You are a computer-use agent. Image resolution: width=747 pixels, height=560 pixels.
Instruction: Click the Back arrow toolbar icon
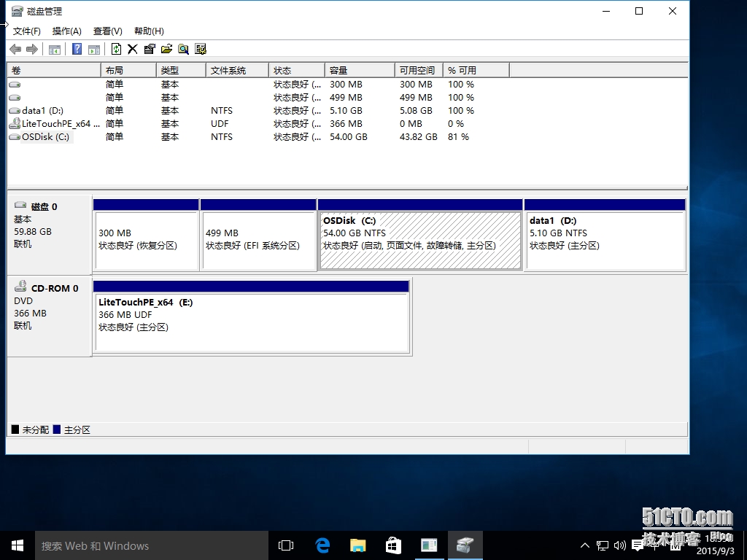point(15,49)
